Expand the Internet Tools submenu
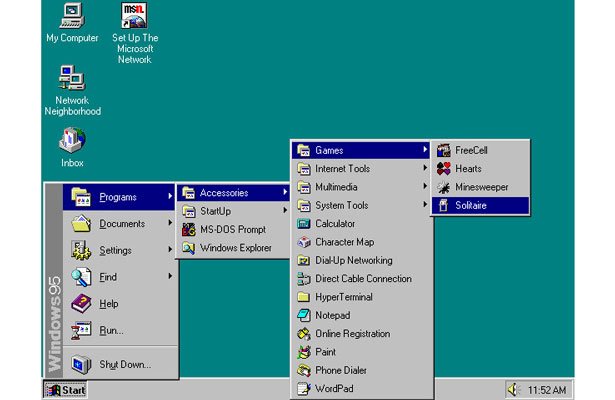Viewport: 615px width, 400px height. click(343, 169)
